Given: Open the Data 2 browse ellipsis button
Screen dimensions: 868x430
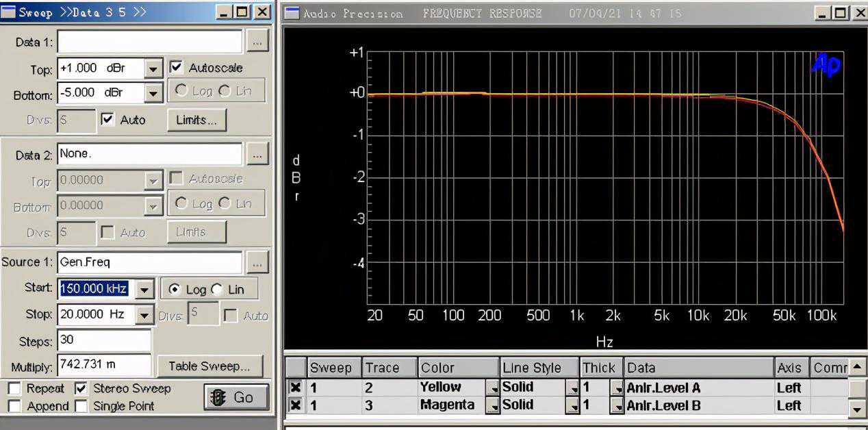Looking at the screenshot, I should (x=257, y=155).
